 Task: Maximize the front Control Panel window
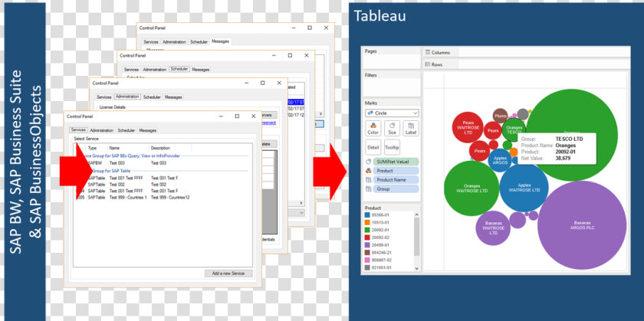pos(237,116)
